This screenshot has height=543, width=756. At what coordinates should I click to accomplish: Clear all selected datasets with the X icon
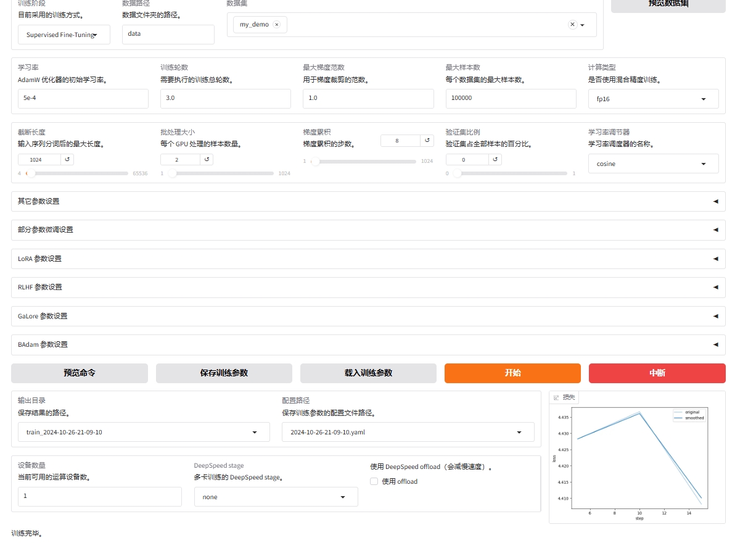(572, 25)
